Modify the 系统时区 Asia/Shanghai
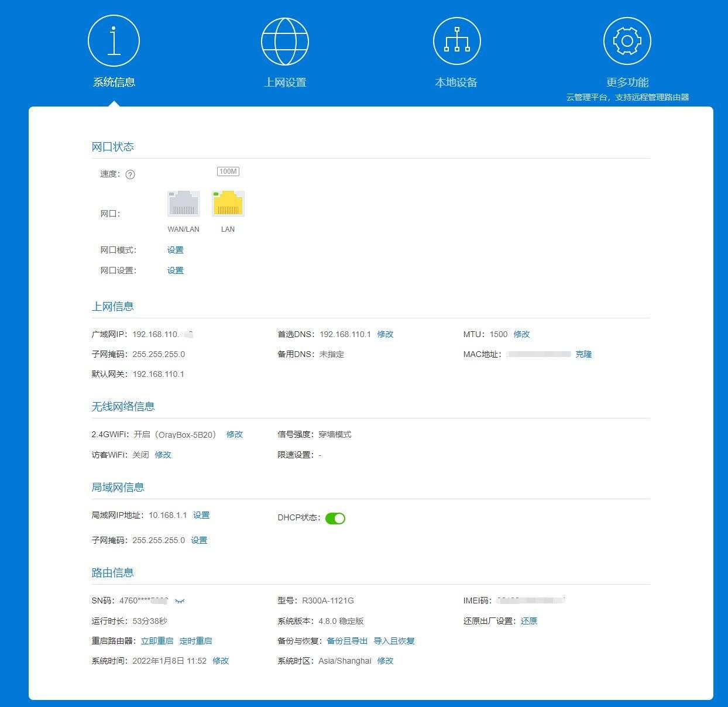Image resolution: width=728 pixels, height=707 pixels. coord(385,661)
